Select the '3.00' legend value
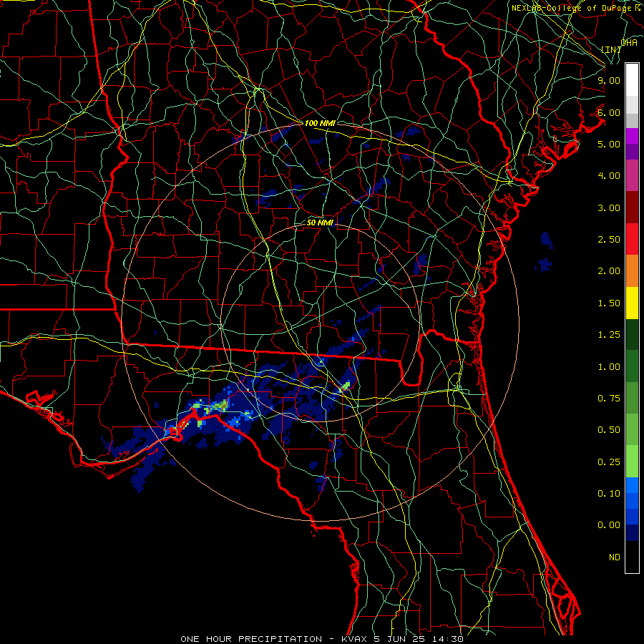This screenshot has height=644, width=644. pos(609,208)
